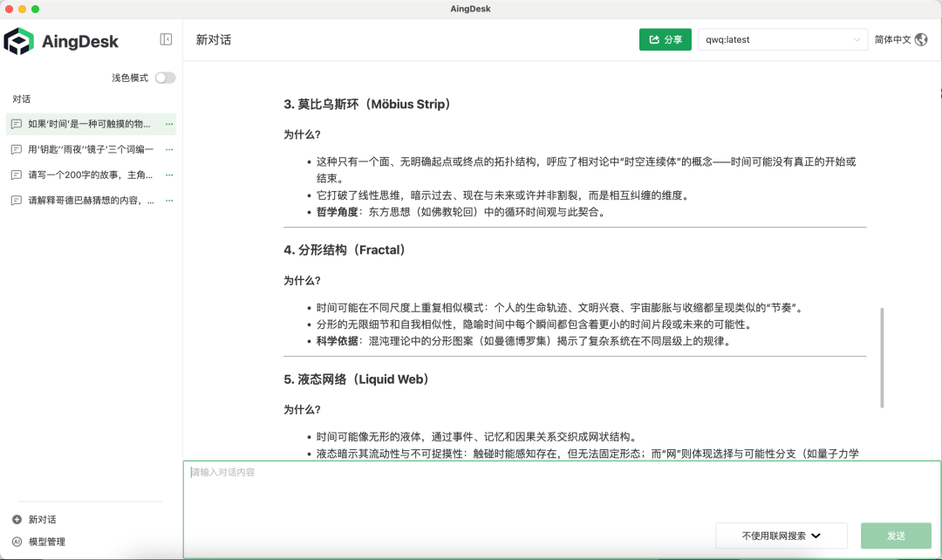This screenshot has height=560, width=942.
Task: Click the bold text 哲学角度
Action: pos(337,212)
